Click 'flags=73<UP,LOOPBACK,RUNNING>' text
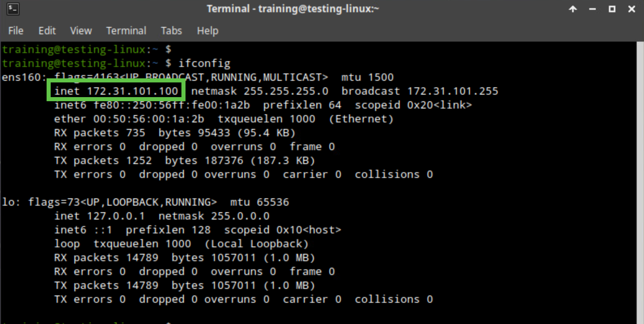This screenshot has height=324, width=644. pyautogui.click(x=123, y=202)
